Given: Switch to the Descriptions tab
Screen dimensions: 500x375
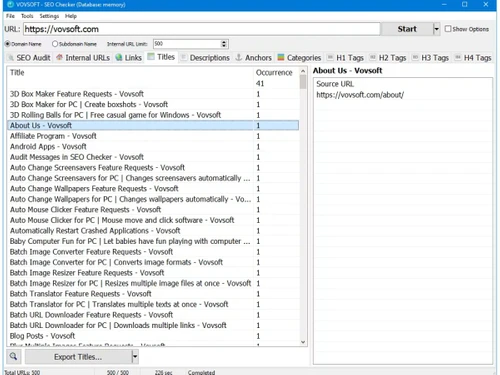Looking at the screenshot, I should tap(205, 58).
